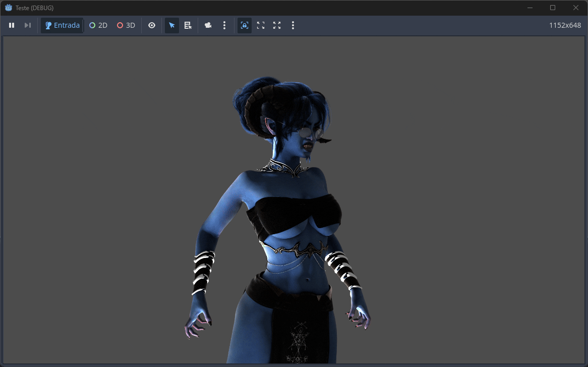The width and height of the screenshot is (588, 367).
Task: Toggle embedded game window icon
Action: (x=245, y=25)
